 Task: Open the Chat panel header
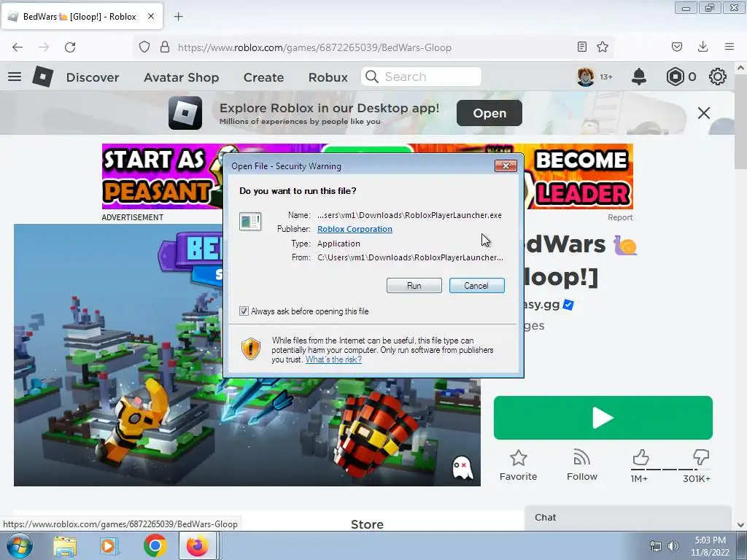628,518
